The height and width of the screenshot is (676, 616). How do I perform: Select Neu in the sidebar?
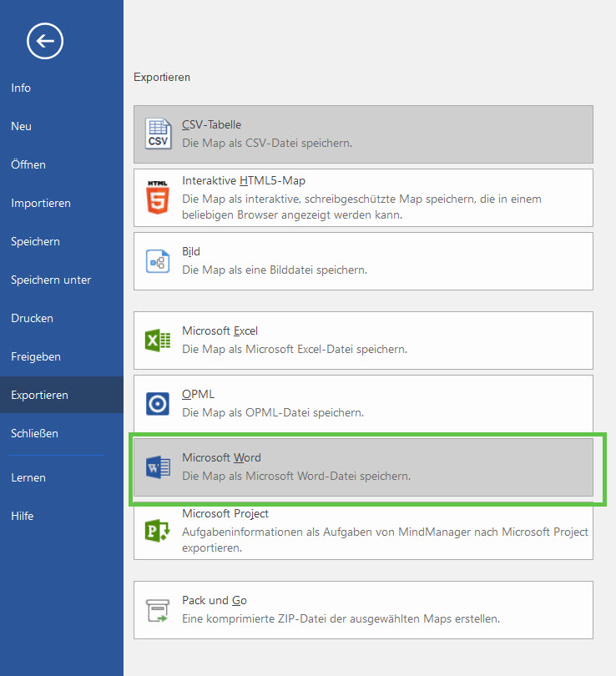pyautogui.click(x=22, y=126)
